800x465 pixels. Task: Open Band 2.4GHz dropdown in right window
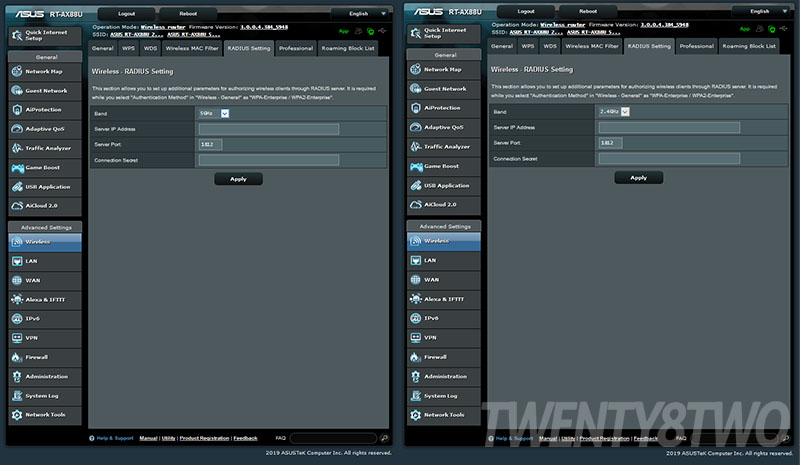coord(614,111)
